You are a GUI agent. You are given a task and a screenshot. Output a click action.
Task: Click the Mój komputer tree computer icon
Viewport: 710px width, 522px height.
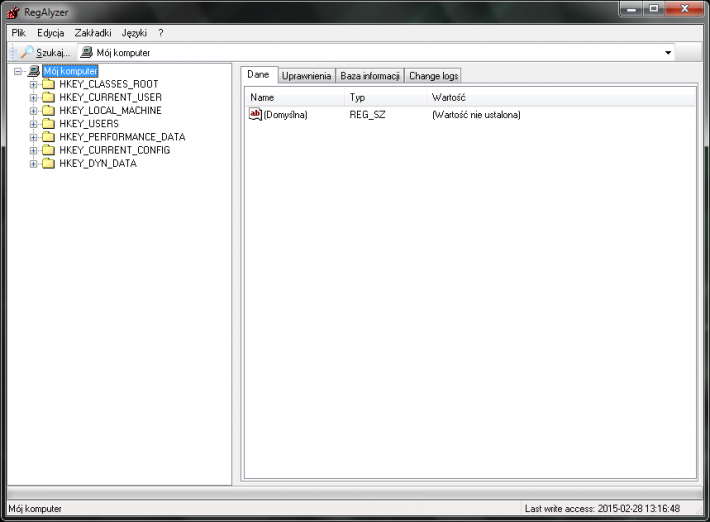[x=34, y=71]
